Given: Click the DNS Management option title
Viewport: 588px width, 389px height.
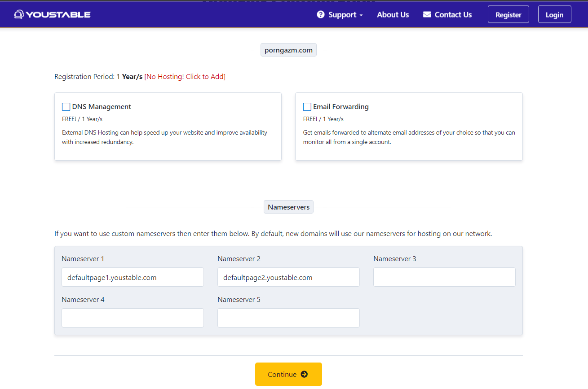Looking at the screenshot, I should [102, 107].
